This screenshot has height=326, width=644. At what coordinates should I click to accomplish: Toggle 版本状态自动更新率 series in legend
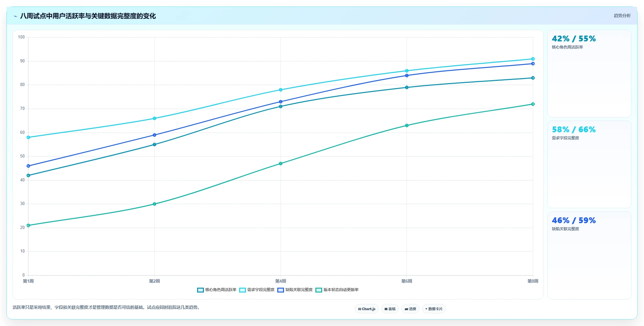click(x=337, y=290)
